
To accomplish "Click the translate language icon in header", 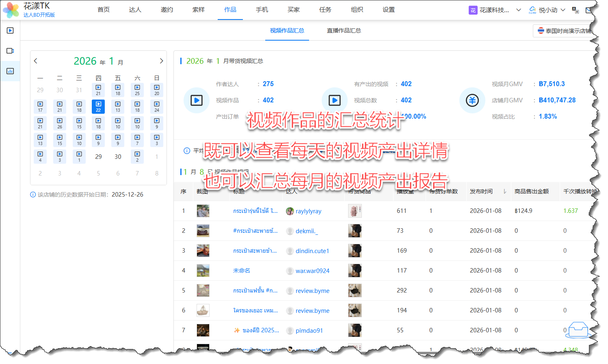I will (x=575, y=10).
